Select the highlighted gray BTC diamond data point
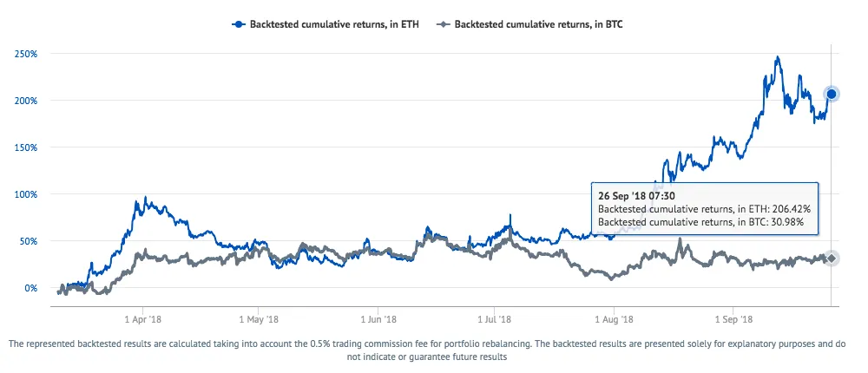 (x=832, y=258)
